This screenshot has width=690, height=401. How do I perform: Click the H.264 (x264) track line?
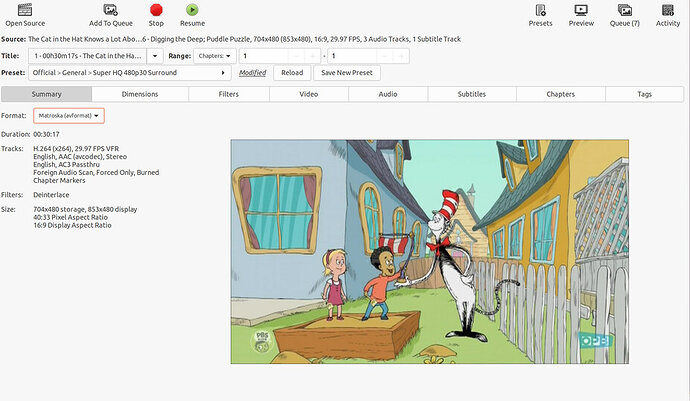76,149
